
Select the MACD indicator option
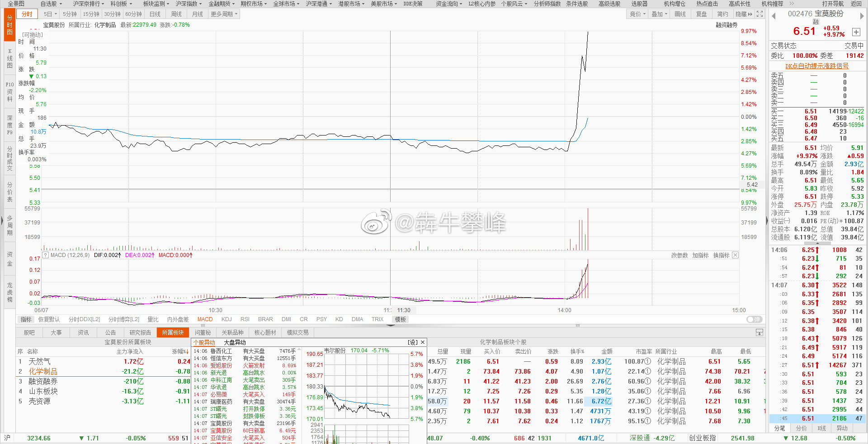pyautogui.click(x=205, y=319)
